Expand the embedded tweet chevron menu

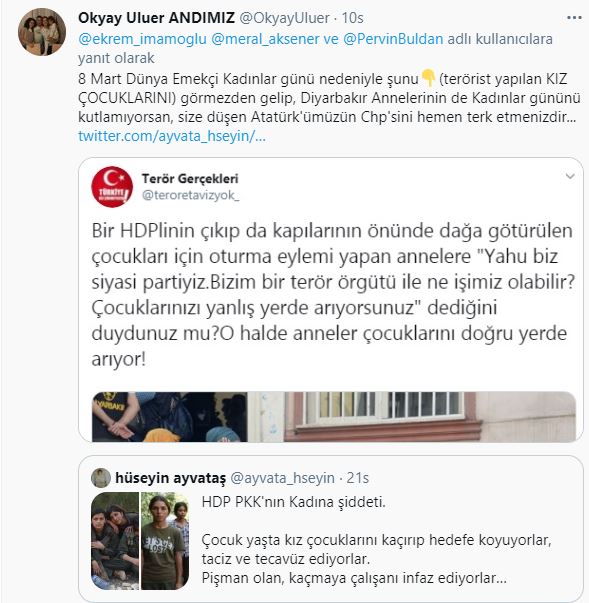click(x=570, y=177)
